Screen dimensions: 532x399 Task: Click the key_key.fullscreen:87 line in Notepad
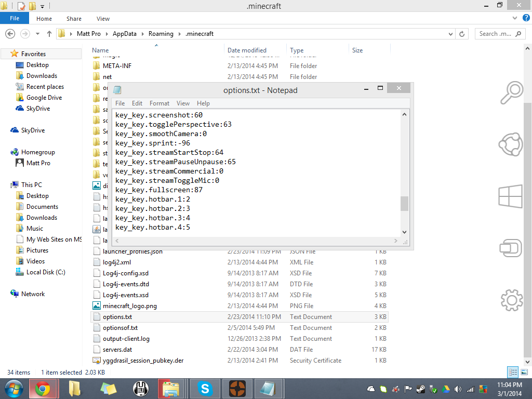[159, 190]
